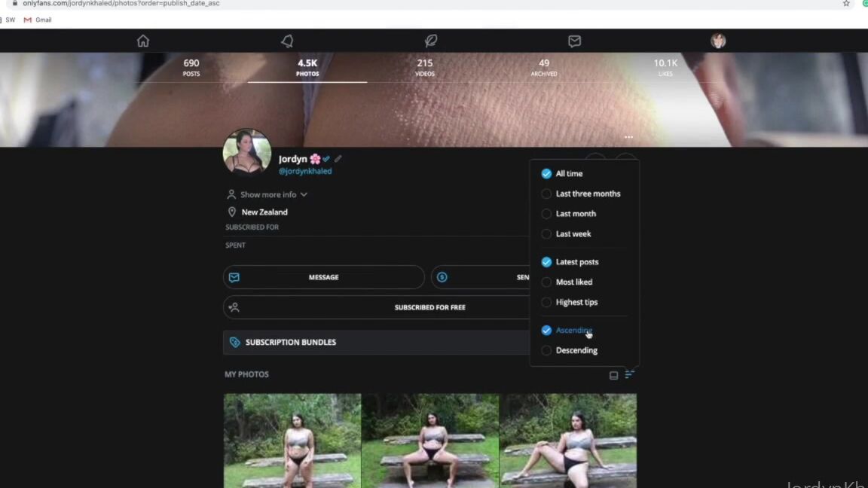Screen dimensions: 868x488
Task: Select the Last month filter option
Action: pyautogui.click(x=576, y=213)
